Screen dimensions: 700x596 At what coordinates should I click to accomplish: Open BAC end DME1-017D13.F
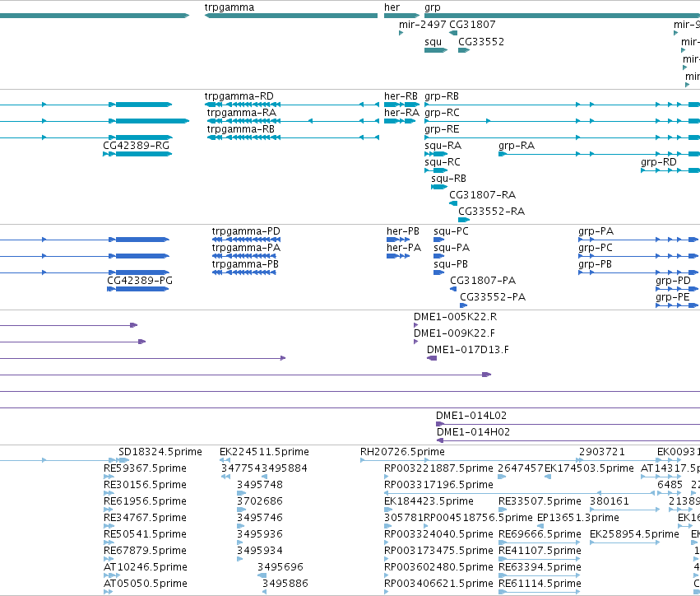click(468, 350)
